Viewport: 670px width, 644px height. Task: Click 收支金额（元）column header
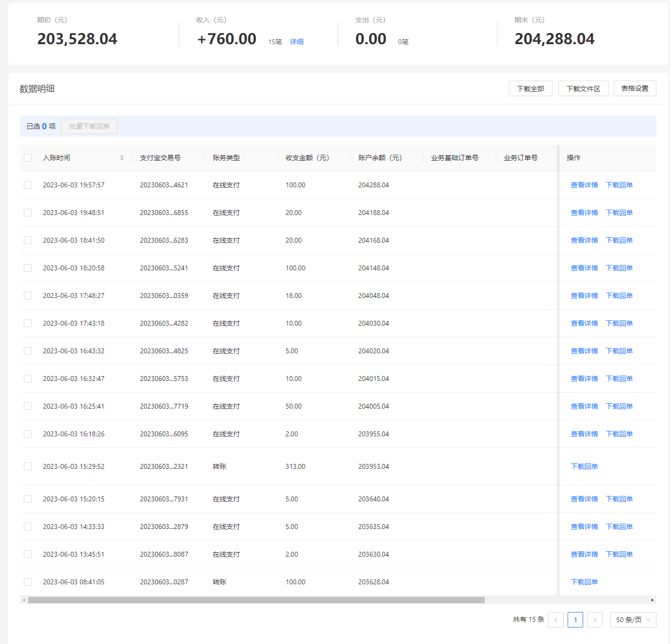[x=307, y=158]
